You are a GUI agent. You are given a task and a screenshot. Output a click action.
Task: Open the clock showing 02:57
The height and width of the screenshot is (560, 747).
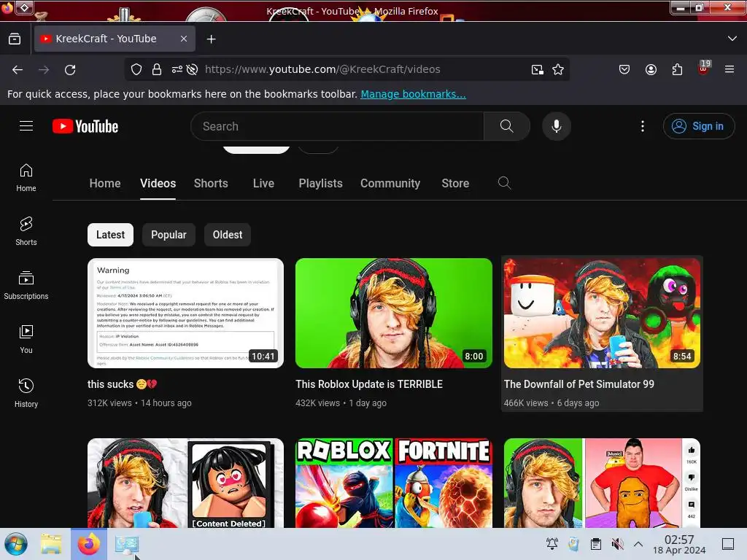(679, 544)
